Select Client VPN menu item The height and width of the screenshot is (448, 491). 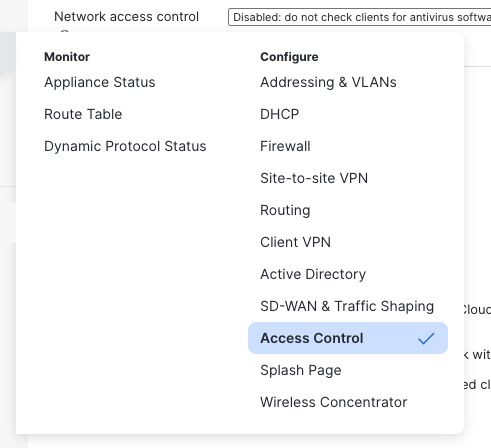[296, 242]
